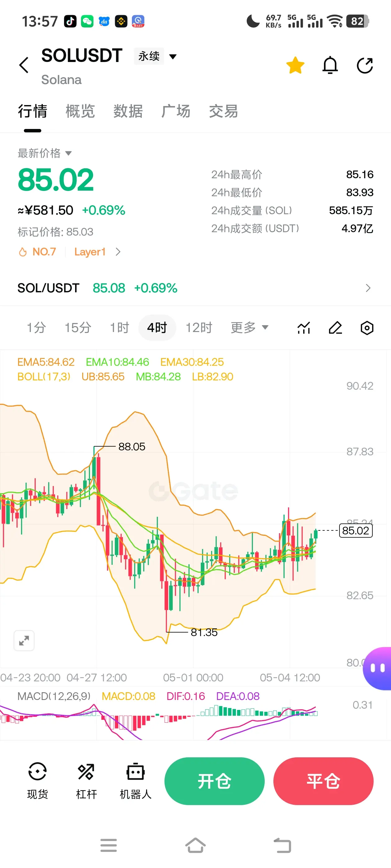Tap the 85.02 current price label on chart
391x868 pixels.
pyautogui.click(x=356, y=530)
